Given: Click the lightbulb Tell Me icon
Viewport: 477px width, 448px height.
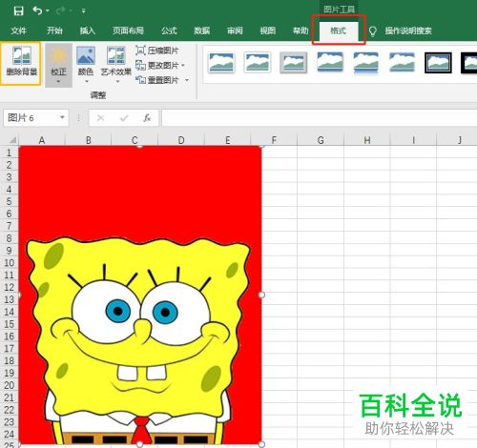Looking at the screenshot, I should (373, 31).
